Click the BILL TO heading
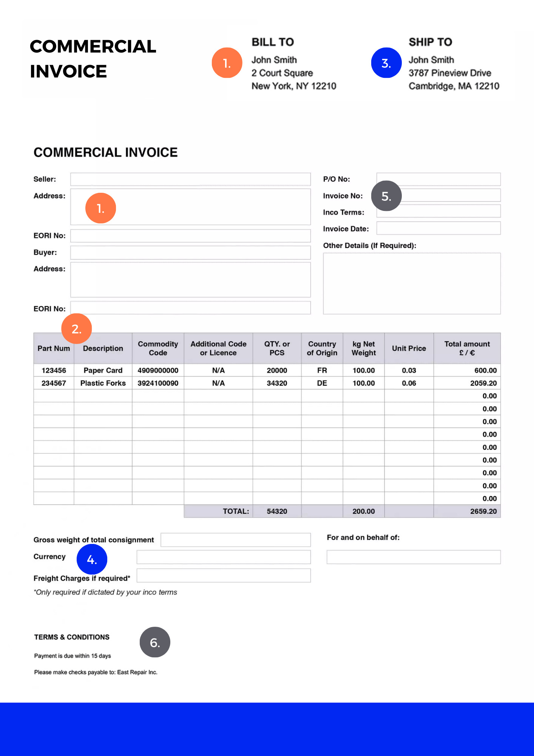 273,42
